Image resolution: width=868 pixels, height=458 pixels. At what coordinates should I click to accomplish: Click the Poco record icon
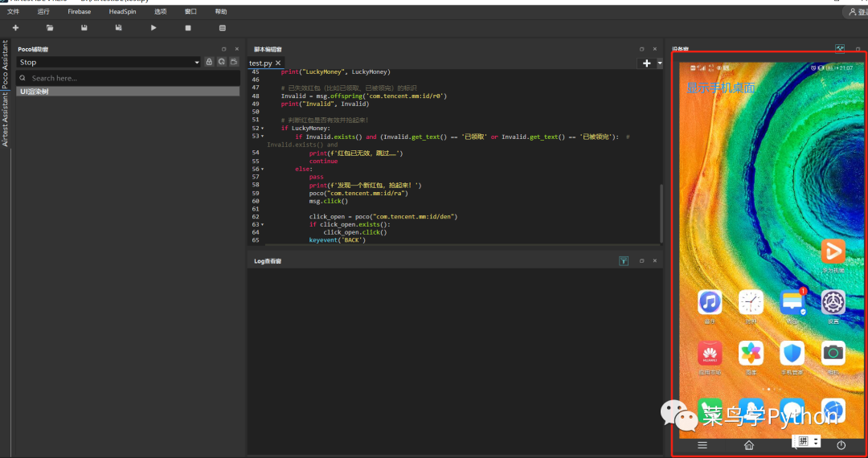(x=234, y=62)
